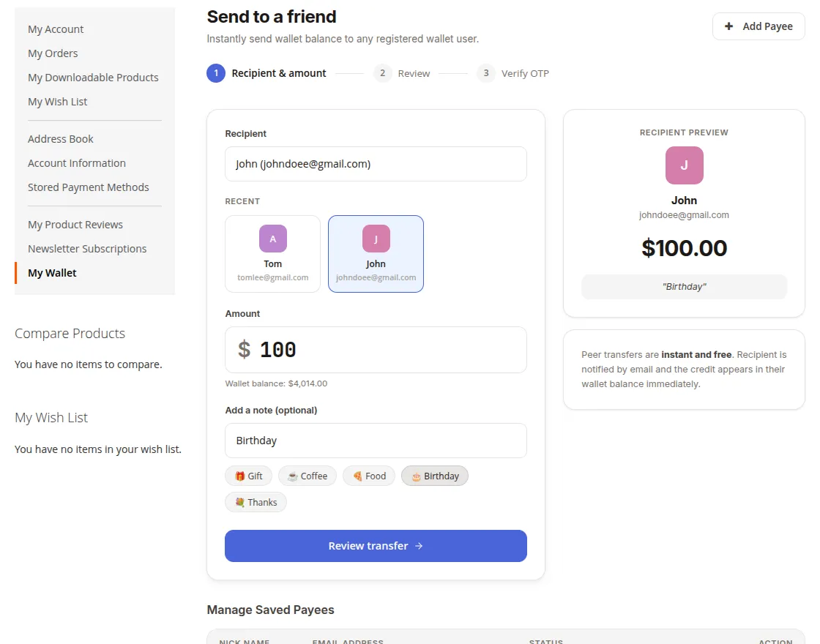Click the gift box emoji icon
This screenshot has height=644, width=820.
tap(239, 476)
